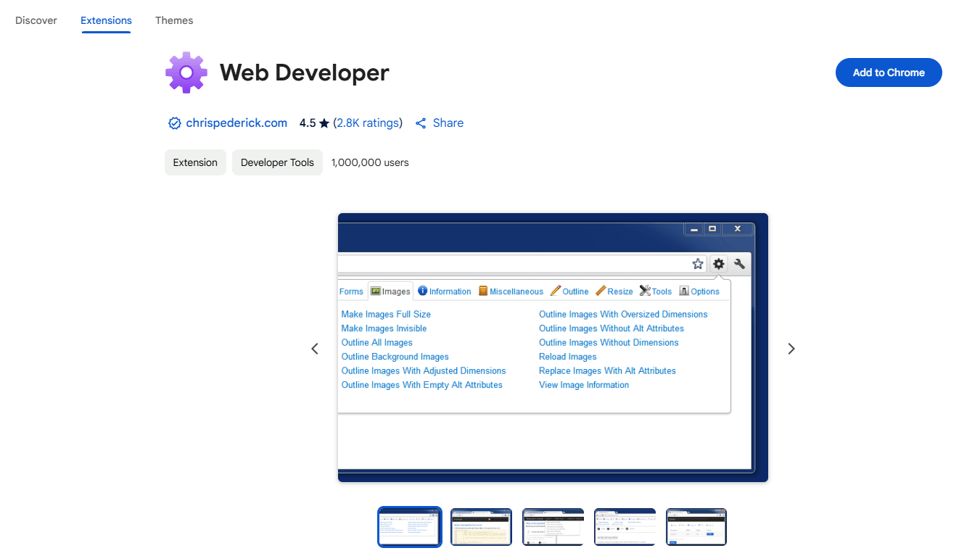Click the previous screenshot arrow

314,349
